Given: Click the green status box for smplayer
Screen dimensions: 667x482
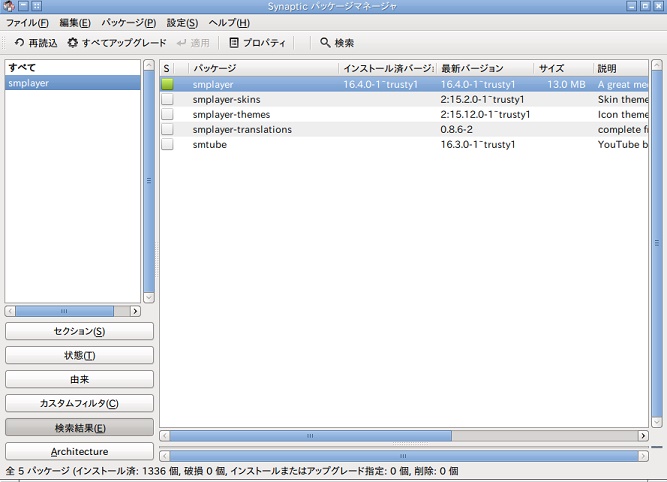Looking at the screenshot, I should (167, 84).
